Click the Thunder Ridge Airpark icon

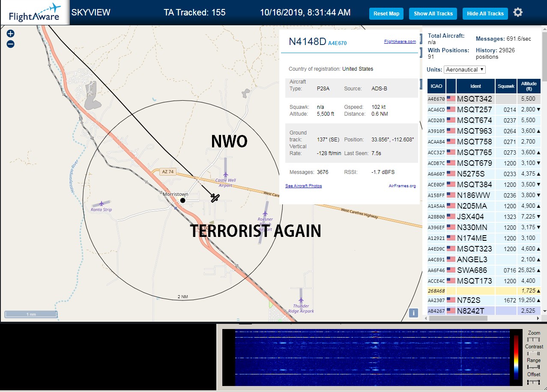pos(301,300)
